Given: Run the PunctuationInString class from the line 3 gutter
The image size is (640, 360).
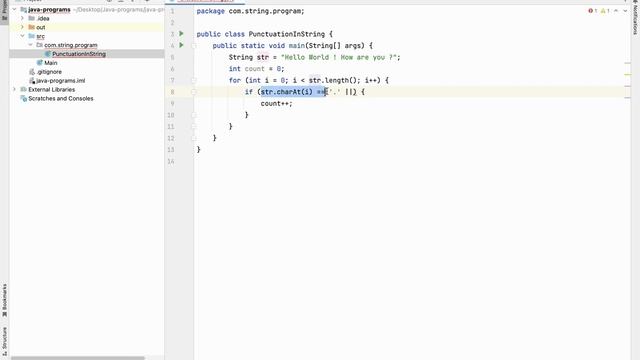Looking at the screenshot, I should point(182,34).
